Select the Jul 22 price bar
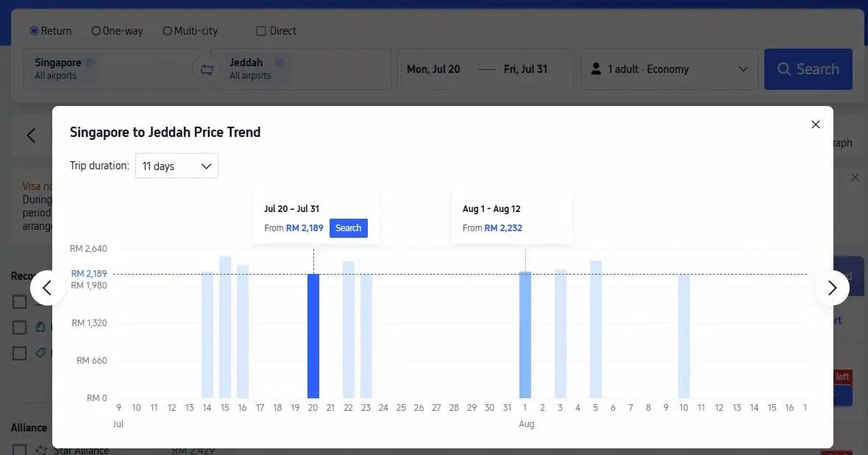This screenshot has height=455, width=868. click(348, 330)
